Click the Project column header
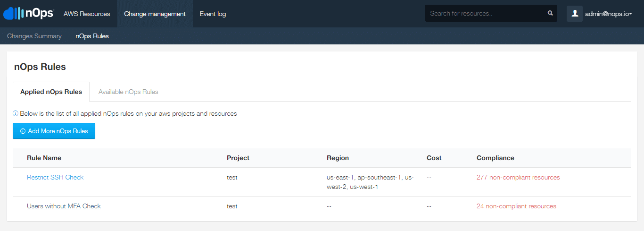The width and height of the screenshot is (644, 231). (x=238, y=158)
